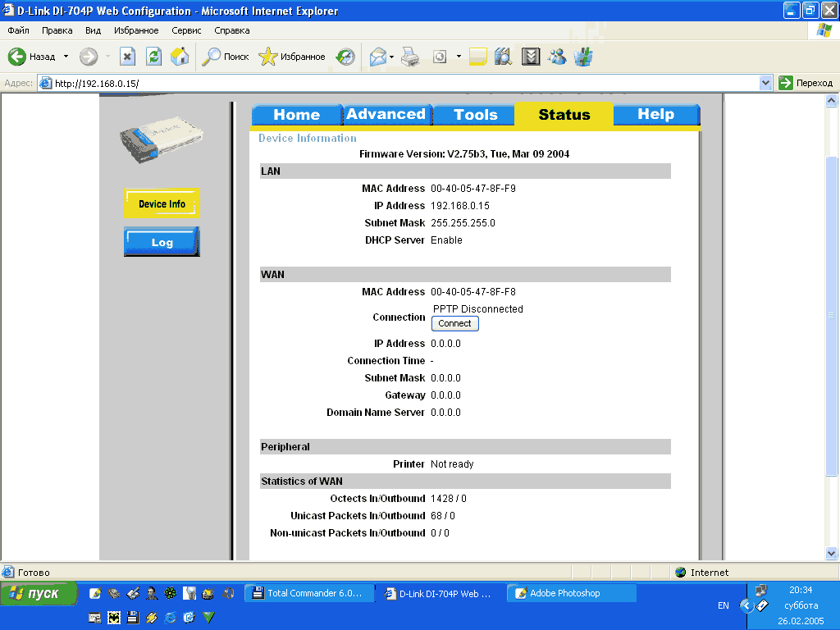Click the Firmware Version line
The image size is (840, 630).
coord(464,154)
